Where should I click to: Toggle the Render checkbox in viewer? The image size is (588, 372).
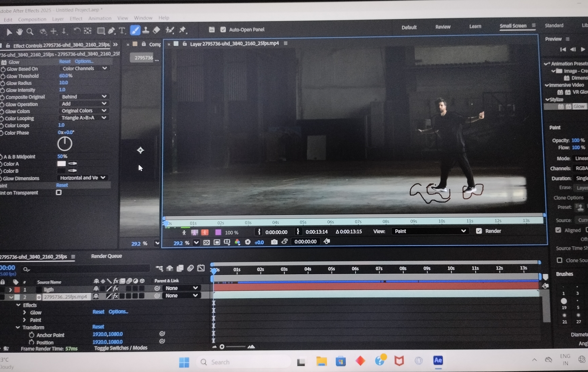(479, 231)
